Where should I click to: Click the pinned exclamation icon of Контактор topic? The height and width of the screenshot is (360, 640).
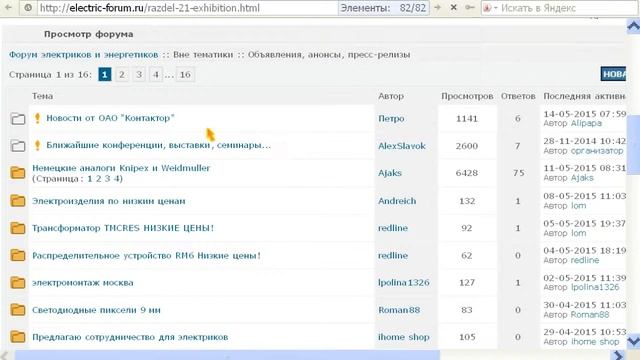37,118
